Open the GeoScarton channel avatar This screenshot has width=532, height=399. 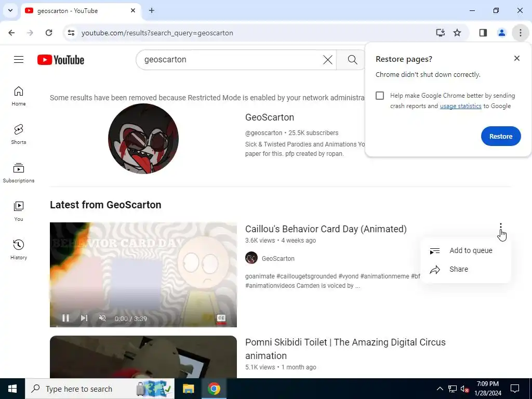(143, 139)
